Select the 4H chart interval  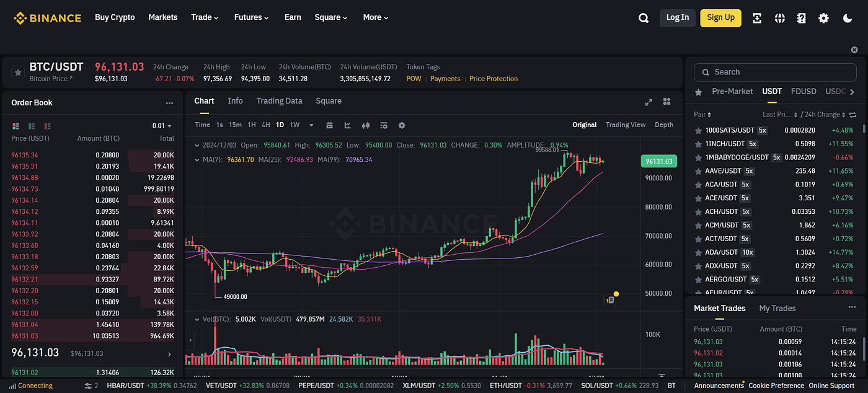coord(265,125)
